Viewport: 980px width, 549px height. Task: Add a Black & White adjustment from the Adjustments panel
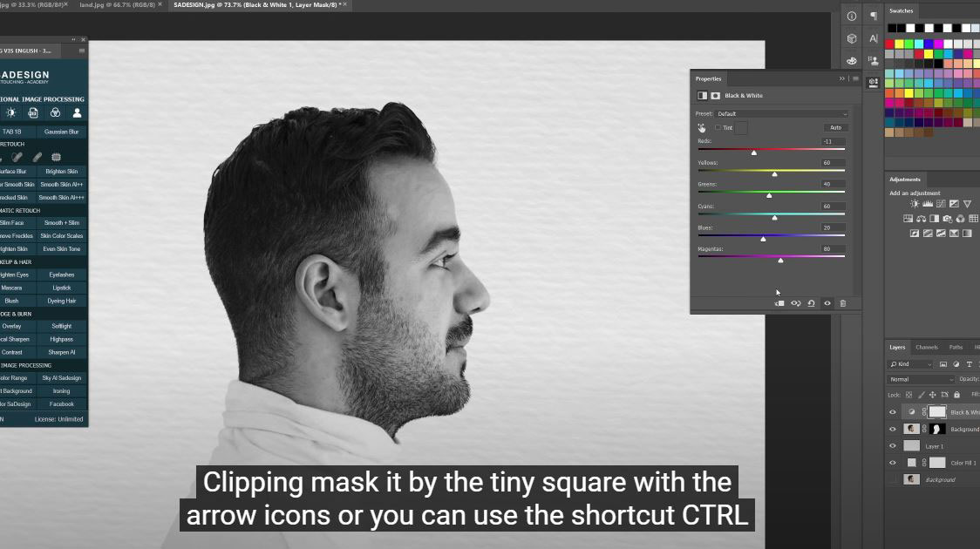(934, 219)
